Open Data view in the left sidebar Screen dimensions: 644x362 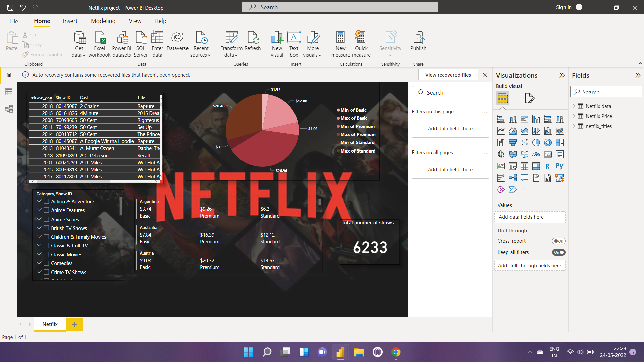[x=9, y=92]
